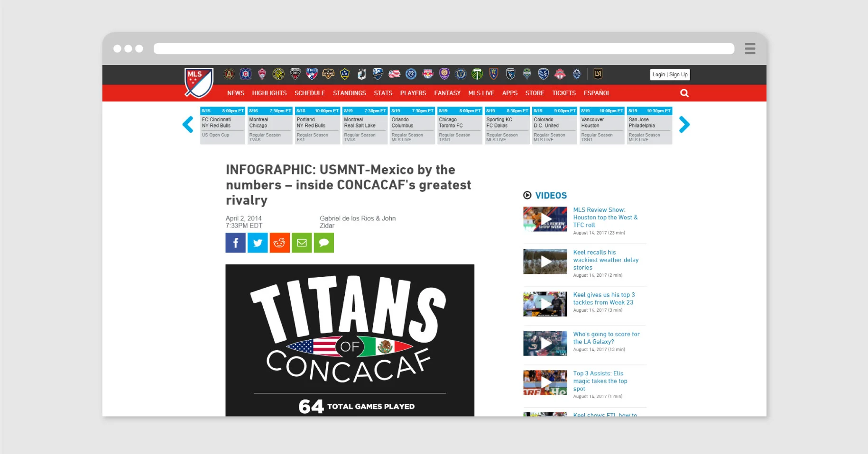Open the MLS shield logo home link

pyautogui.click(x=199, y=83)
